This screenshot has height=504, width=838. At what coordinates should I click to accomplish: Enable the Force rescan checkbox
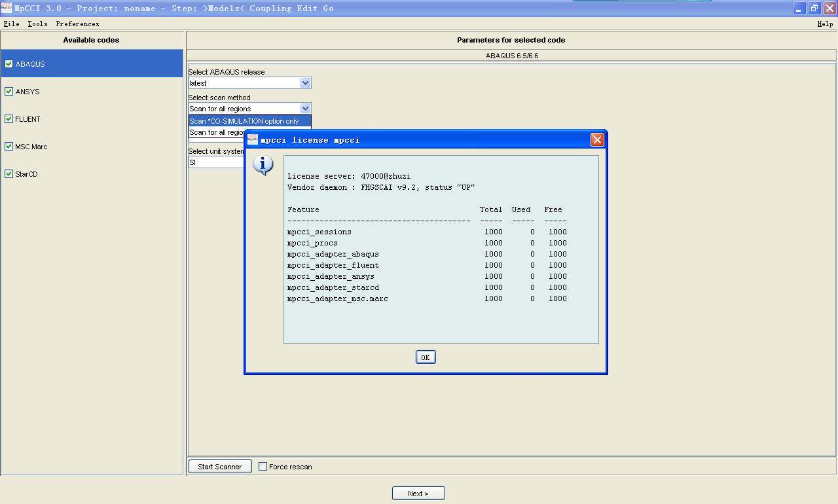pos(263,467)
